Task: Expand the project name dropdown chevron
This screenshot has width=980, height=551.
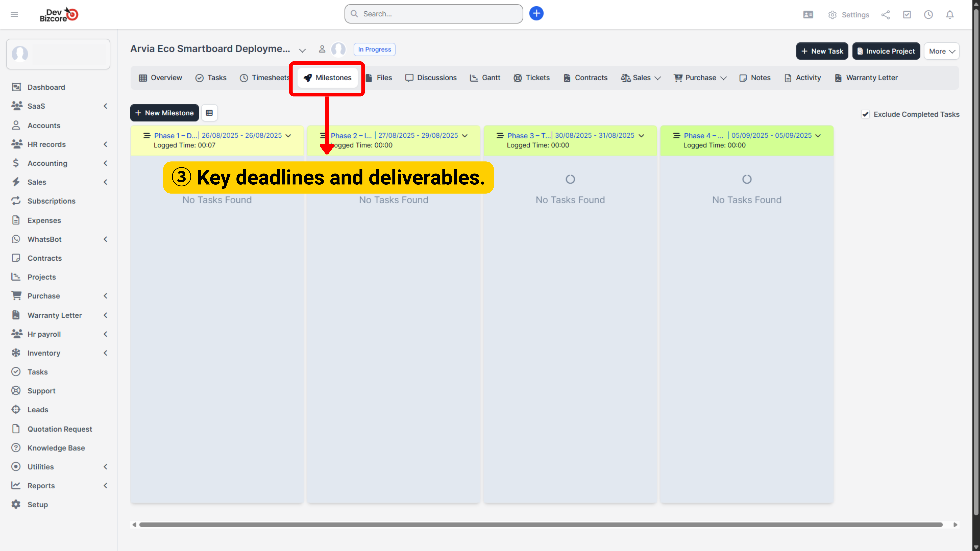Action: [x=302, y=51]
